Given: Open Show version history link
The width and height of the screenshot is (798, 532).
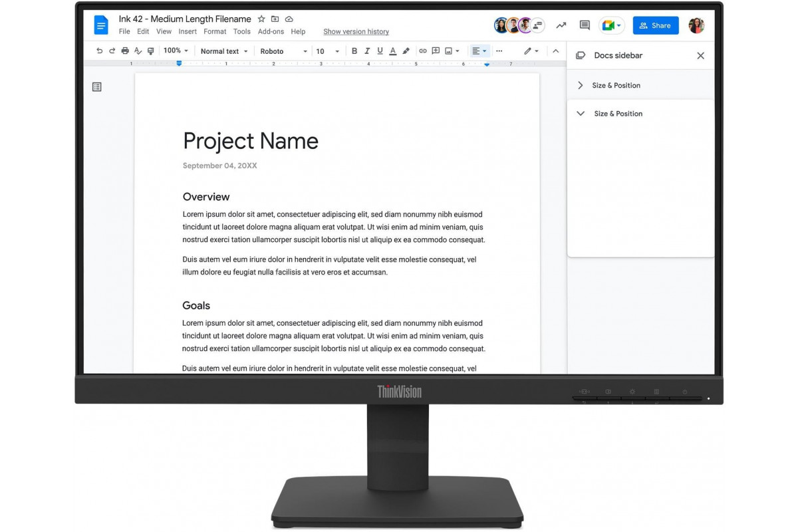Looking at the screenshot, I should tap(356, 32).
